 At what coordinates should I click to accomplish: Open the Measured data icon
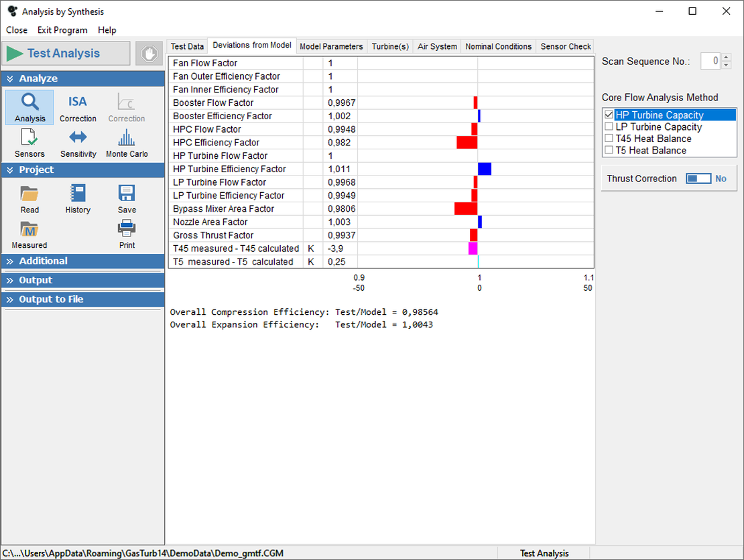[x=29, y=234]
